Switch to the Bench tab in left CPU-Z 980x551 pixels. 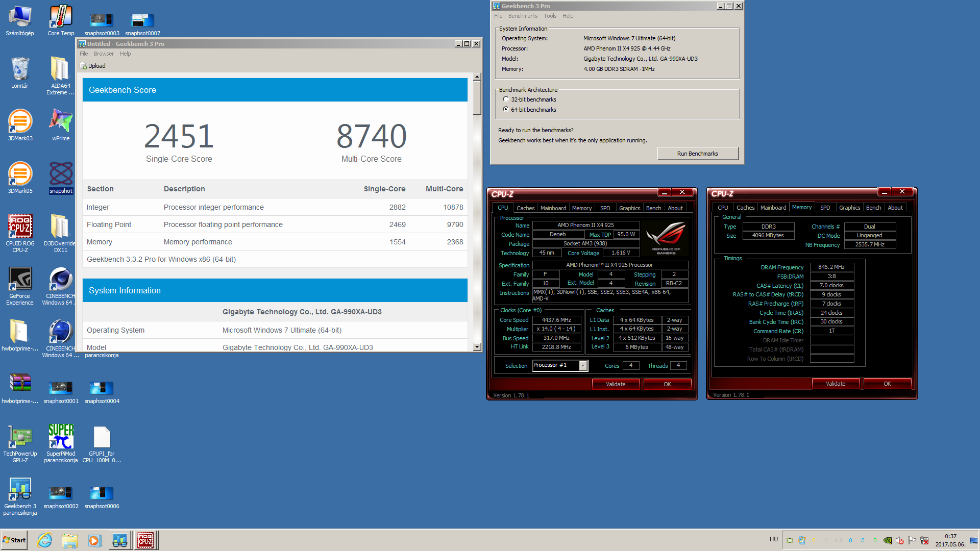click(653, 208)
